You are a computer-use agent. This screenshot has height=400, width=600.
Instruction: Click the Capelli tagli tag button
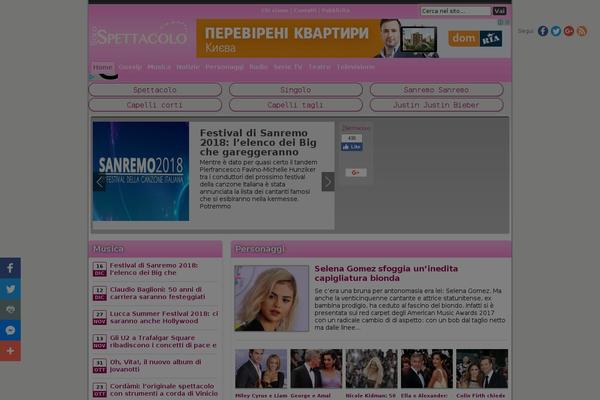pos(296,105)
